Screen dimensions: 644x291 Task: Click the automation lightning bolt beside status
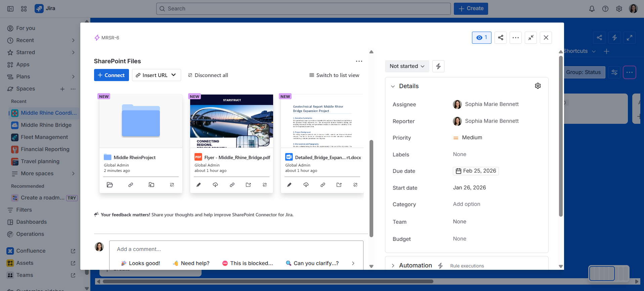[x=438, y=66]
